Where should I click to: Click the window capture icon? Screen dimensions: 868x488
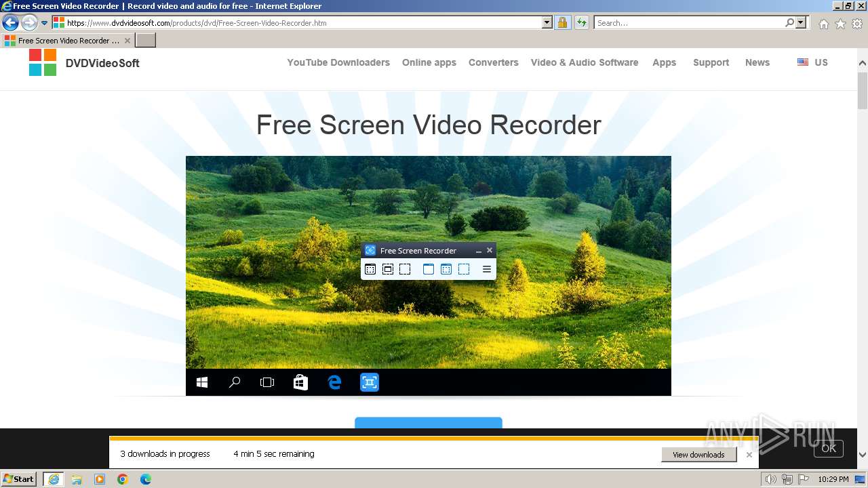tap(388, 270)
